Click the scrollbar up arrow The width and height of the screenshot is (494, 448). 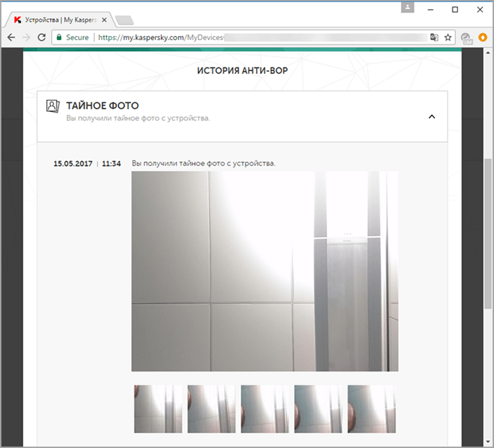click(488, 53)
